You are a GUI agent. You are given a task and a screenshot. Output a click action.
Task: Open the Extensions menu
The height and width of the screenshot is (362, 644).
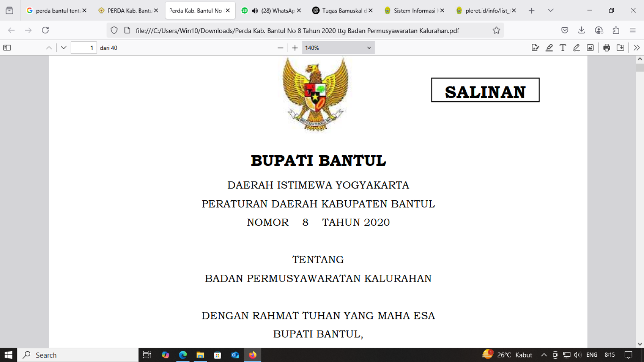[x=616, y=30]
